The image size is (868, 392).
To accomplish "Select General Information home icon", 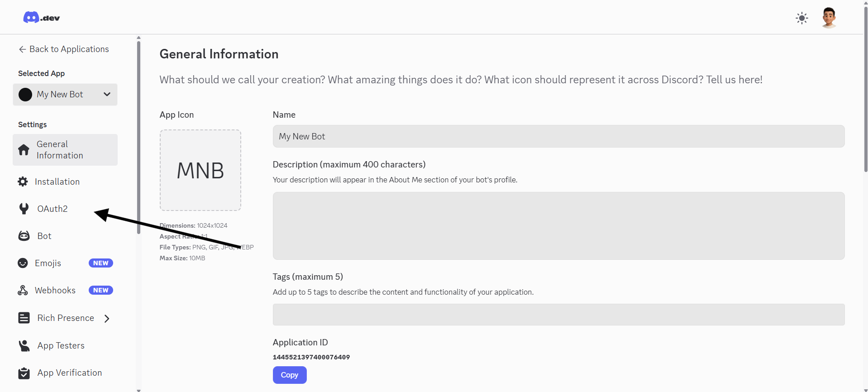I will click(x=24, y=150).
